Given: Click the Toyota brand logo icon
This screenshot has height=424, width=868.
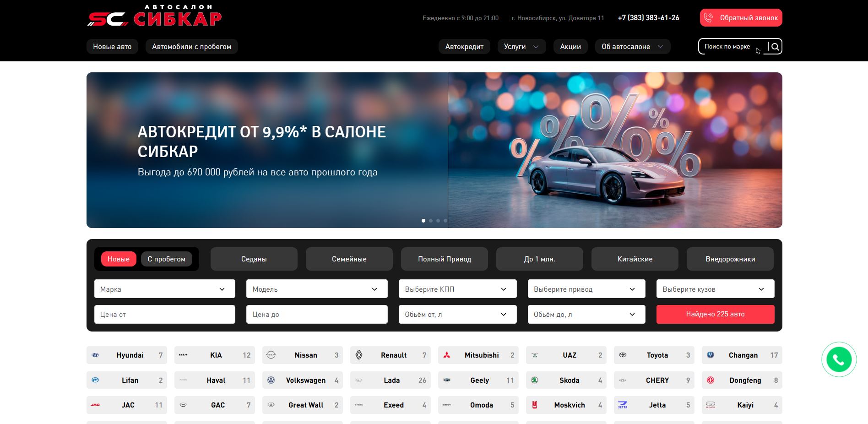Looking at the screenshot, I should 623,355.
